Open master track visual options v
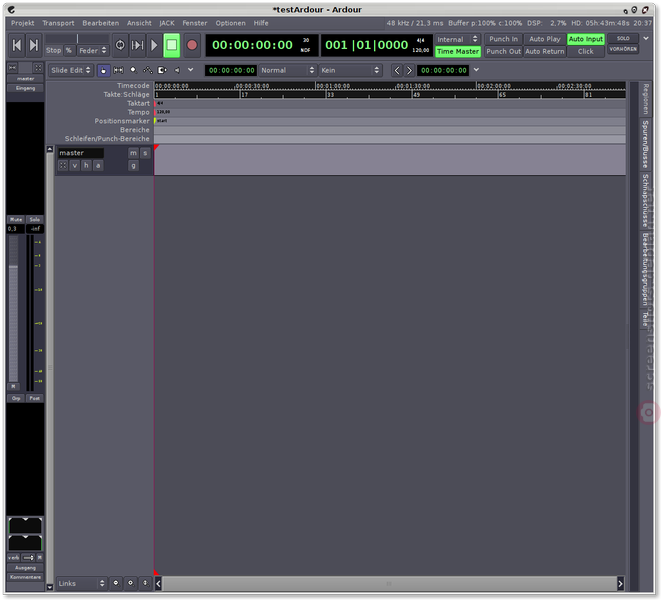 tap(75, 165)
